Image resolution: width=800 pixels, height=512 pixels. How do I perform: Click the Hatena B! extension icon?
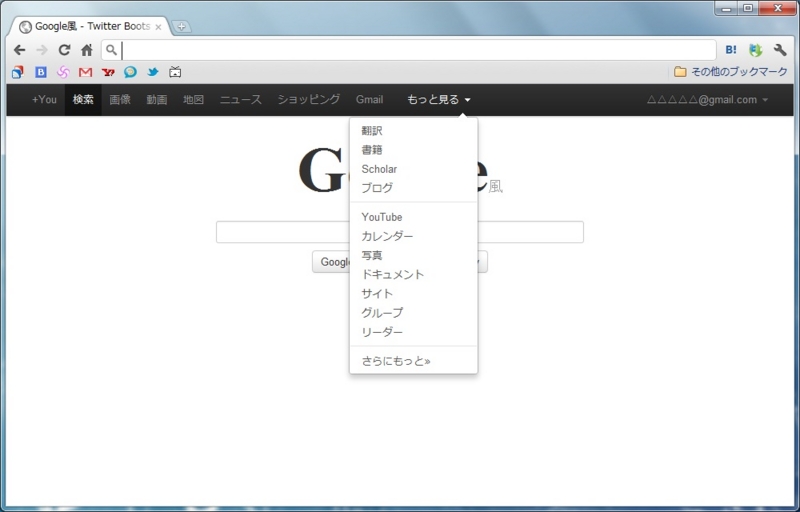(731, 49)
